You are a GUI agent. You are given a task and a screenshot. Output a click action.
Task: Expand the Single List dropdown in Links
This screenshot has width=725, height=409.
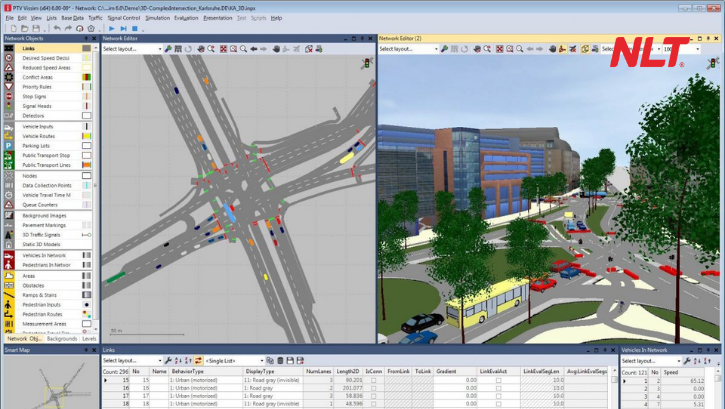[x=235, y=360]
